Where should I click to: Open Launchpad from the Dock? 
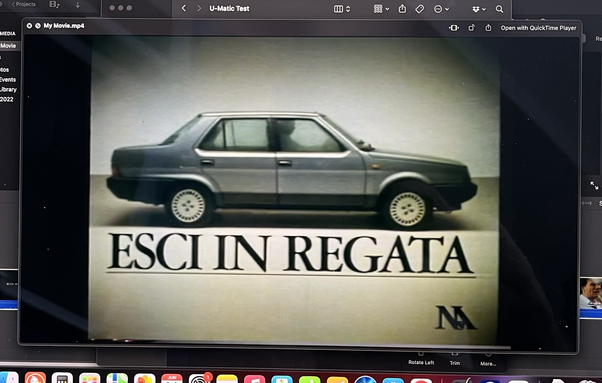tap(89, 378)
